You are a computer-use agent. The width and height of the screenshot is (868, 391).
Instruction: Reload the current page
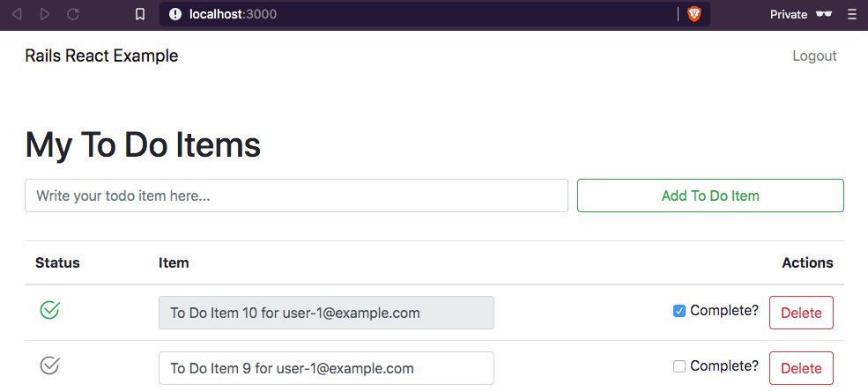pos(73,14)
